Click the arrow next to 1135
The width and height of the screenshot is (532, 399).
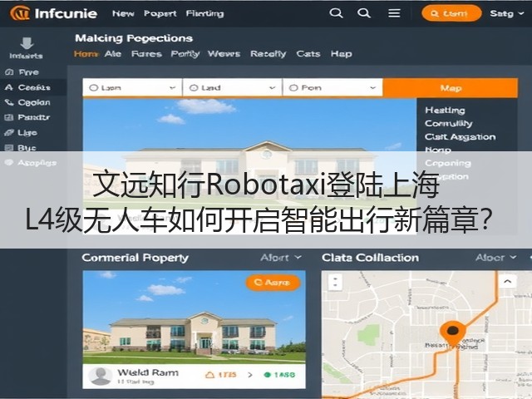click(x=250, y=375)
